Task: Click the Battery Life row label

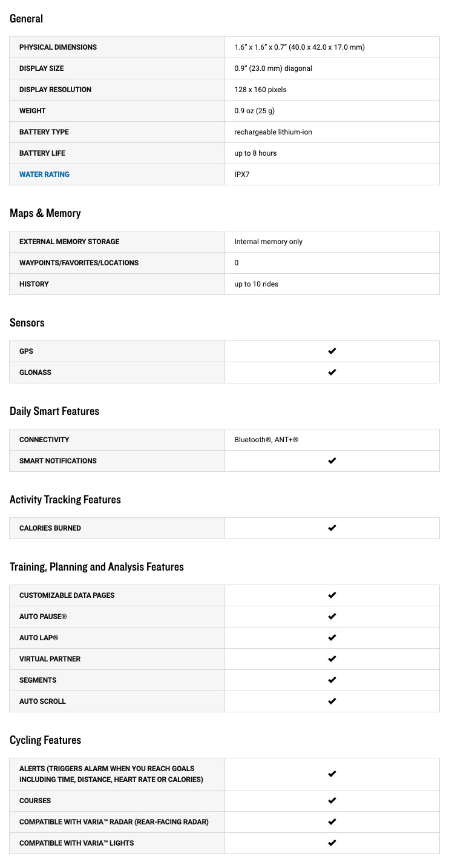Action: tap(42, 153)
